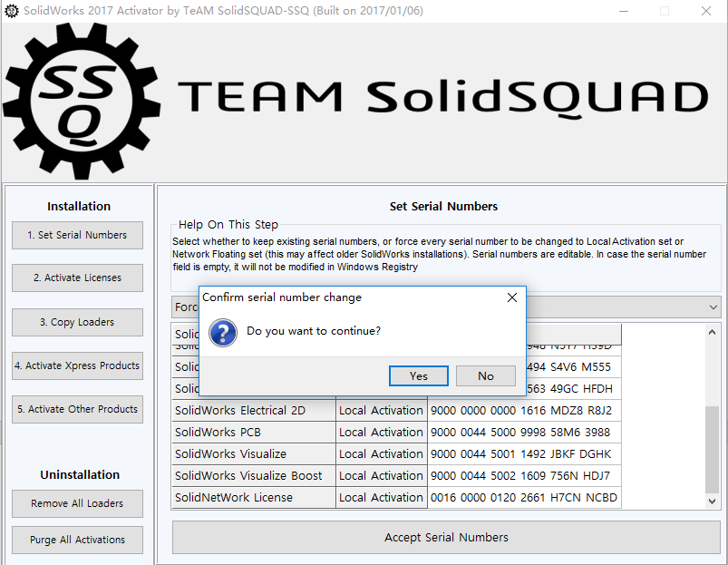This screenshot has width=728, height=565.
Task: Close the Confirm serial number change dialog
Action: point(512,297)
